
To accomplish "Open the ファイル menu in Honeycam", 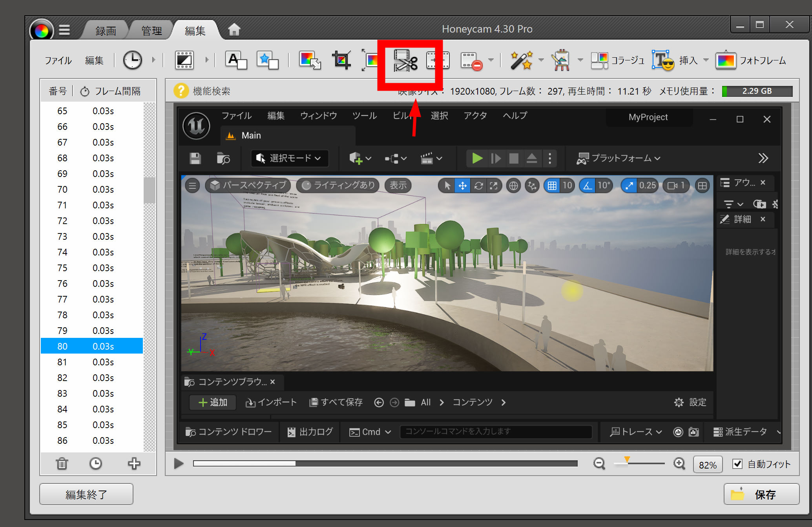I will [x=58, y=60].
